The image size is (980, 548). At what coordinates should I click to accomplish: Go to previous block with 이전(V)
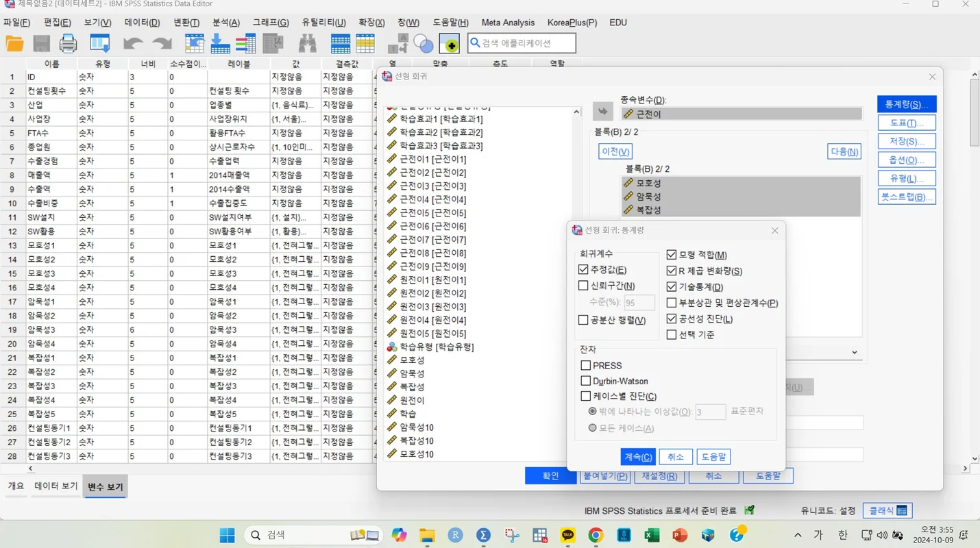615,151
